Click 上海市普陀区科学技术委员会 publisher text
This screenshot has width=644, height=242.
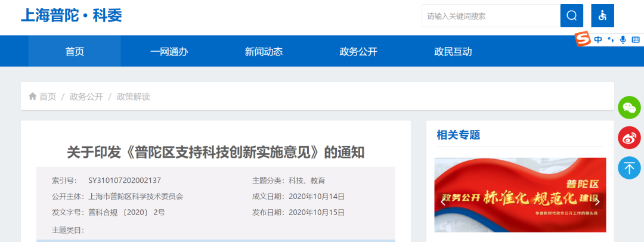pos(135,196)
